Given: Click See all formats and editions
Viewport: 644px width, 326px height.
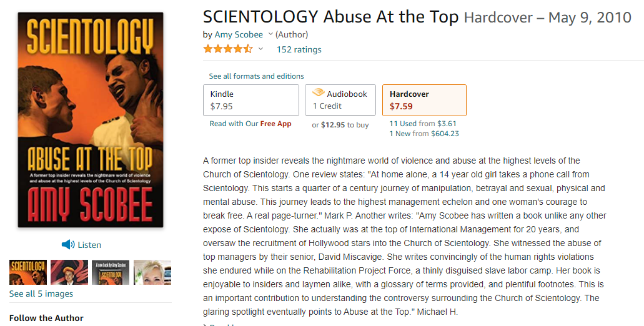Looking at the screenshot, I should point(256,76).
